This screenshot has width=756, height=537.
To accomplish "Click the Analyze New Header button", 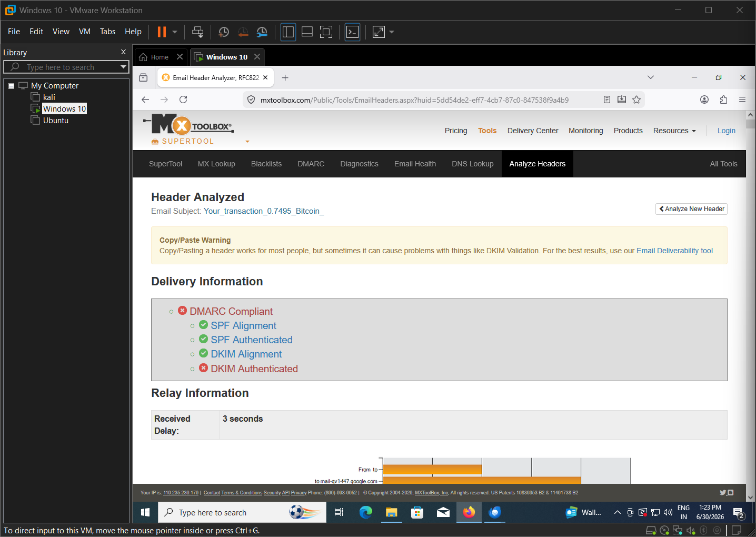I will coord(692,209).
